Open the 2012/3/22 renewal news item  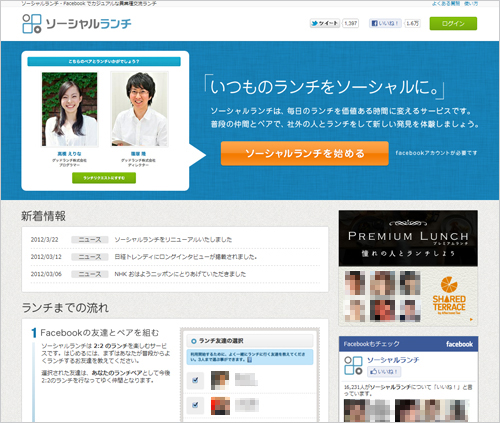pos(173,239)
